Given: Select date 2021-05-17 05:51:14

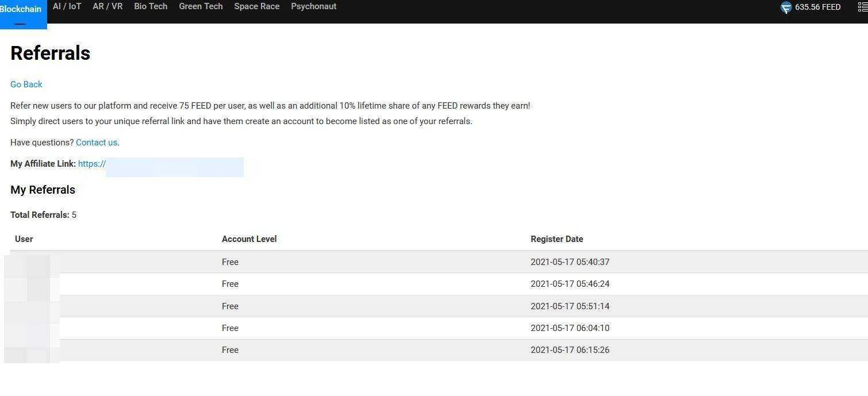Looking at the screenshot, I should 570,306.
